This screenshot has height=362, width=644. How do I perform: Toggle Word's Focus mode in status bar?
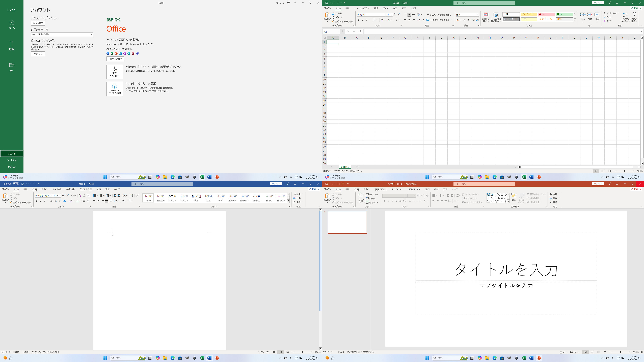point(263,352)
